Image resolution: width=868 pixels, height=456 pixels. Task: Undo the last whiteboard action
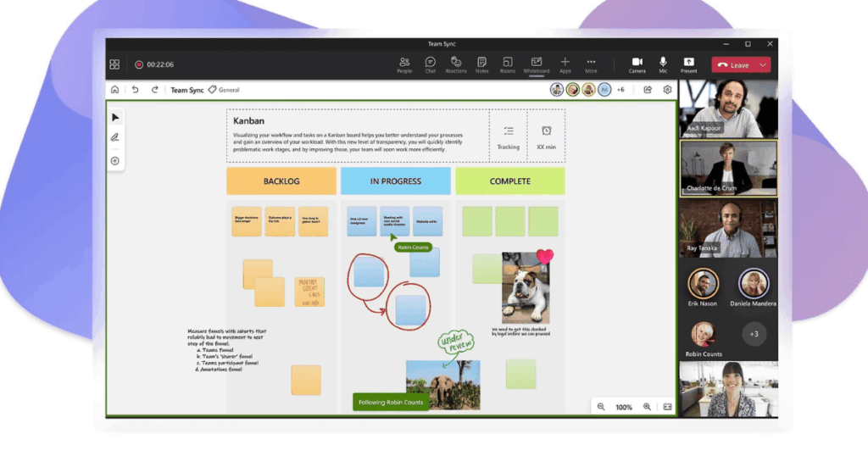point(135,90)
